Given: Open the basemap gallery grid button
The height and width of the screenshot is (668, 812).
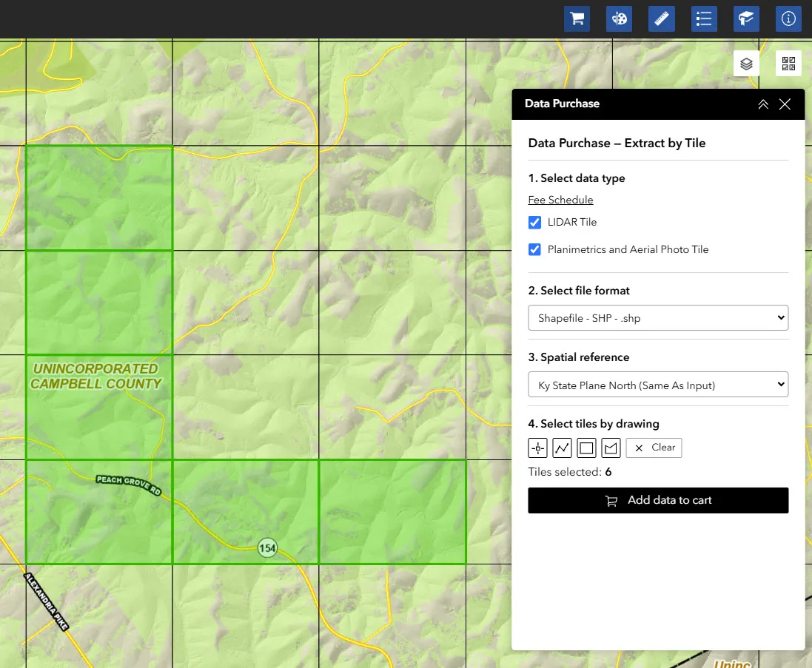Looking at the screenshot, I should click(x=788, y=64).
